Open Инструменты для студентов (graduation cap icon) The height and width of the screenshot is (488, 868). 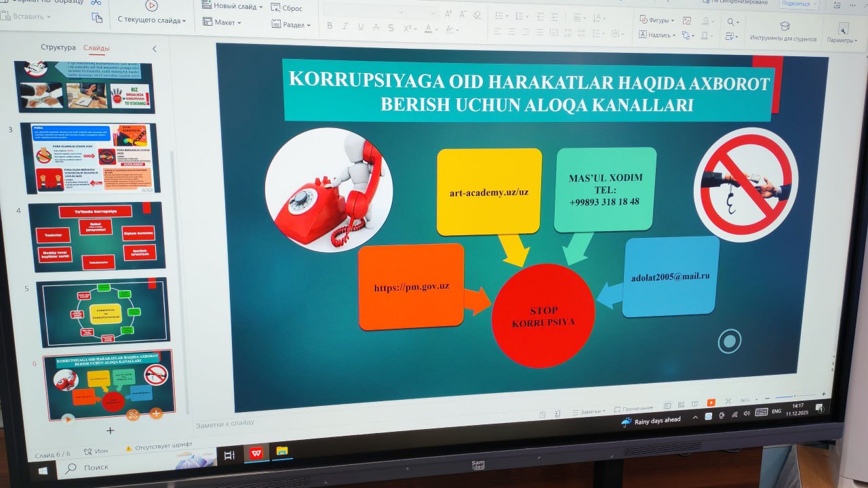tap(785, 25)
